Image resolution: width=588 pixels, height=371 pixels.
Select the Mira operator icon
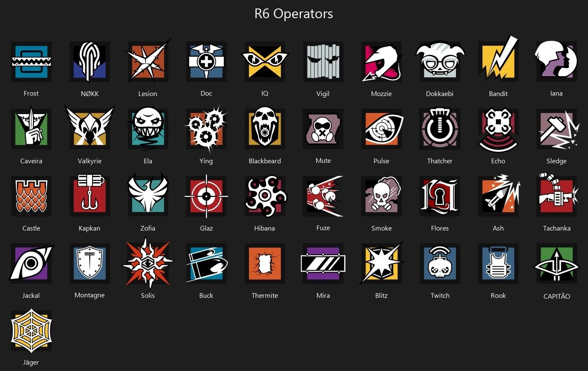coord(323,263)
